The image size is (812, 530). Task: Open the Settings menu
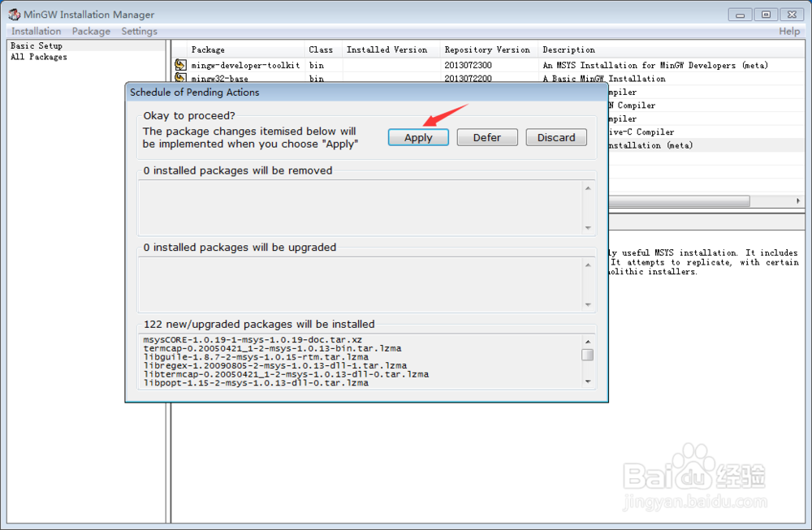[140, 31]
